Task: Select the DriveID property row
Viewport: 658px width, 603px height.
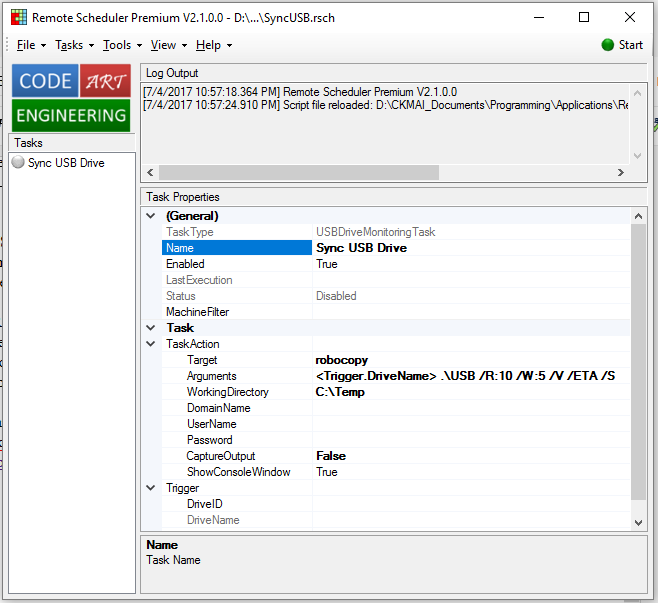Action: (x=396, y=504)
